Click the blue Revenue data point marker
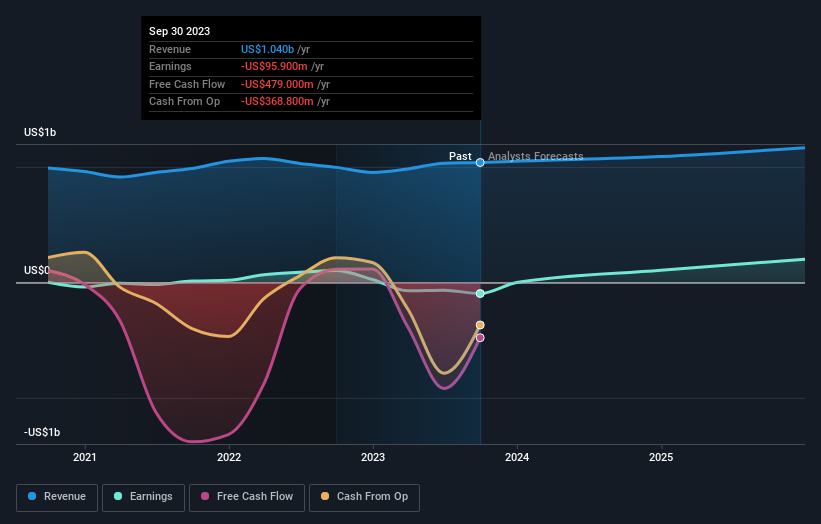 coord(480,163)
